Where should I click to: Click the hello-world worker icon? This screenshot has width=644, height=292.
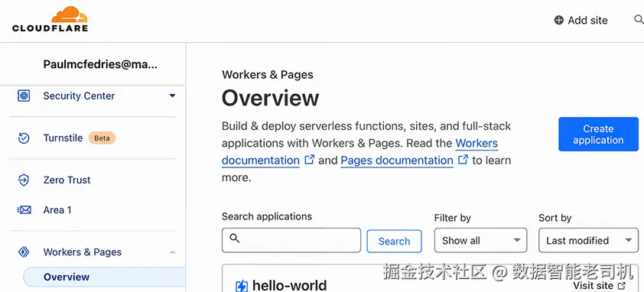pyautogui.click(x=241, y=285)
